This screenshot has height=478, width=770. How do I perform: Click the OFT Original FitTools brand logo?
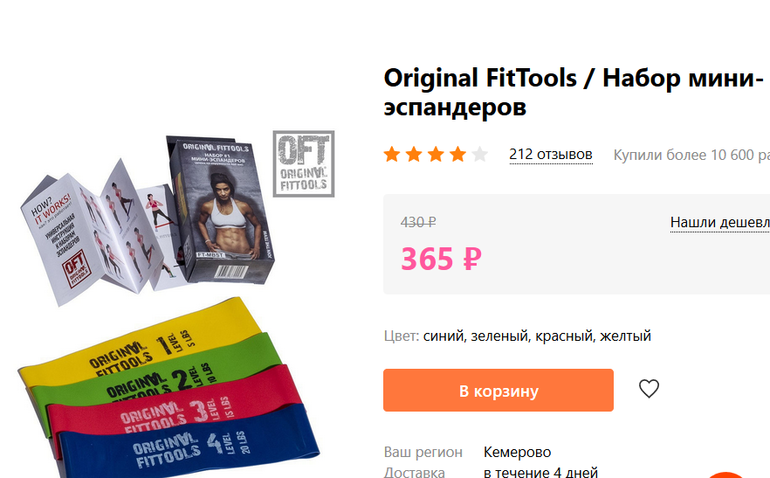coord(303,164)
